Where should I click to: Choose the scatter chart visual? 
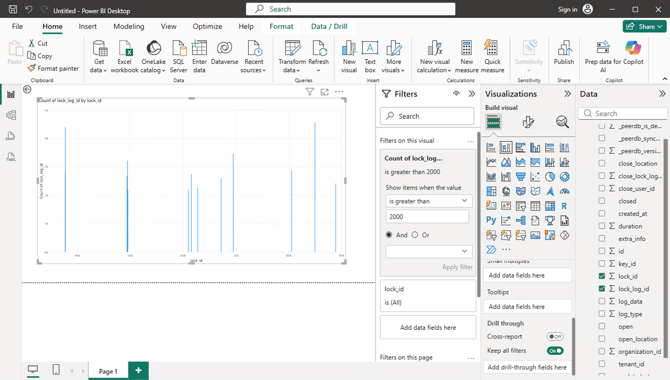535,177
